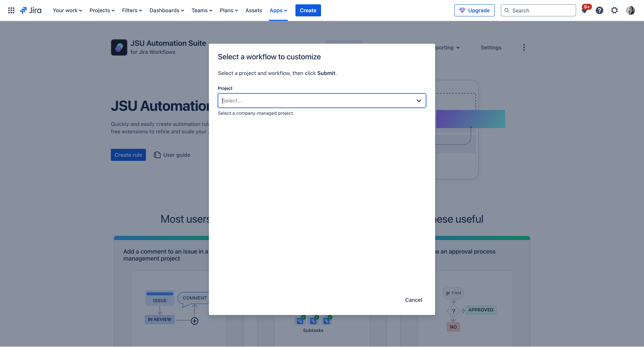644x347 pixels.
Task: Click the Create rule button
Action: [x=128, y=155]
